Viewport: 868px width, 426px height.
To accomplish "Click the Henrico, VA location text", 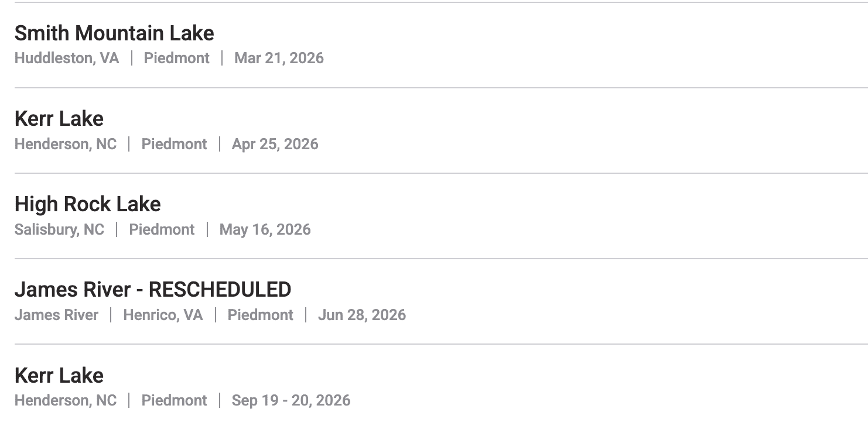I will coord(163,315).
